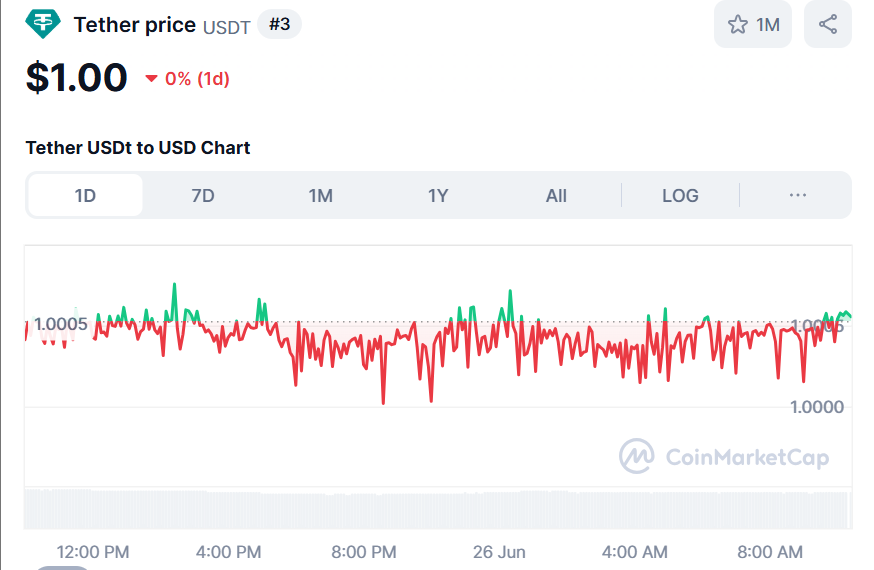Screen dimensions: 874x570
Task: Click the 1.0000 y-axis label
Action: click(817, 407)
